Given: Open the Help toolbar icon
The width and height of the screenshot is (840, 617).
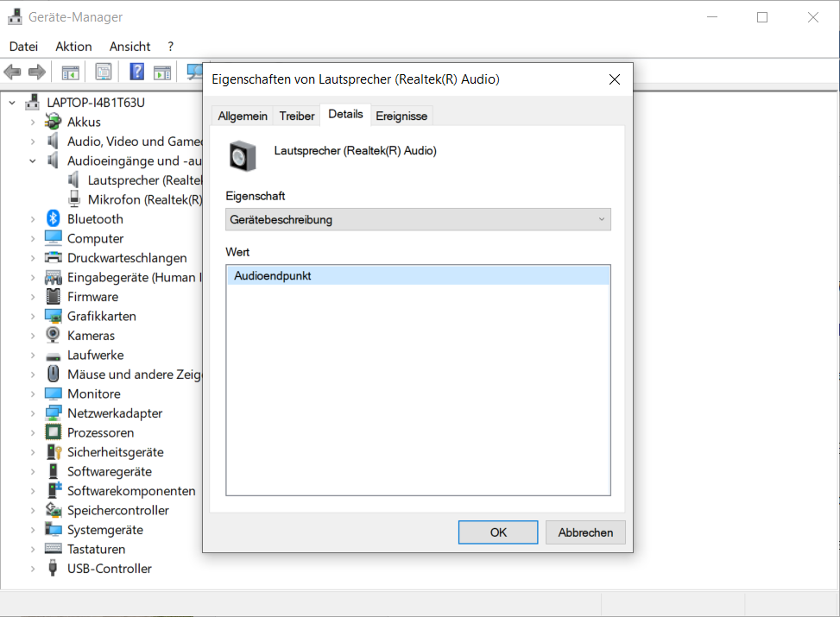Looking at the screenshot, I should pyautogui.click(x=137, y=72).
